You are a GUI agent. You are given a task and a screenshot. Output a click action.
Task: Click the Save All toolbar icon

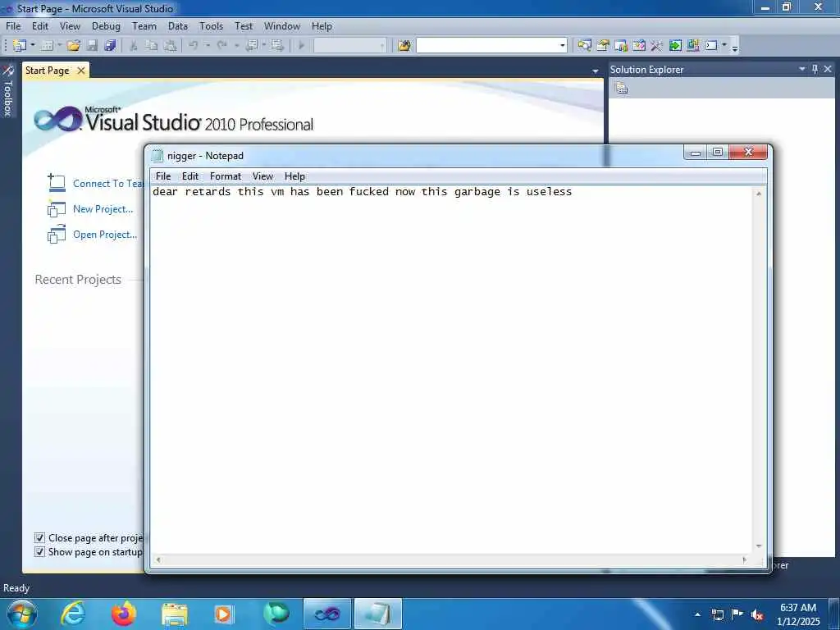[111, 46]
